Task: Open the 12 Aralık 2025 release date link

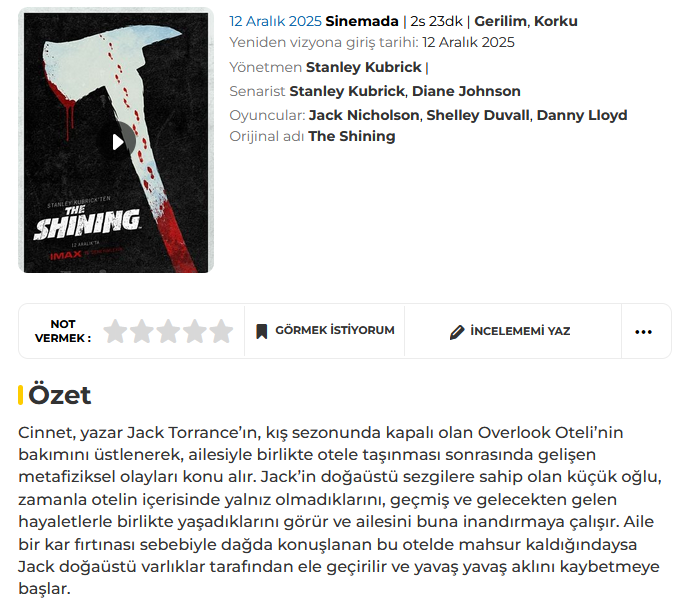Action: coord(275,21)
